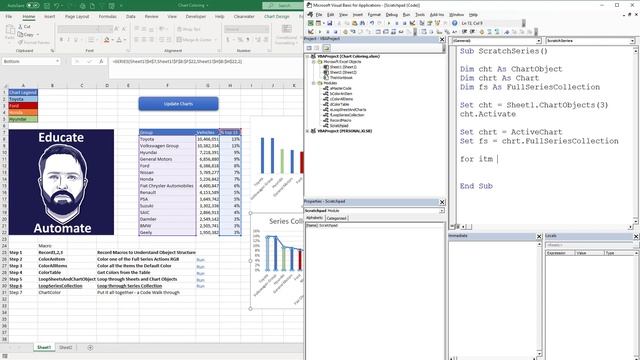Viewport: 640px width, 360px height.
Task: Open the Tools menu in VBA editor
Action: (420, 15)
